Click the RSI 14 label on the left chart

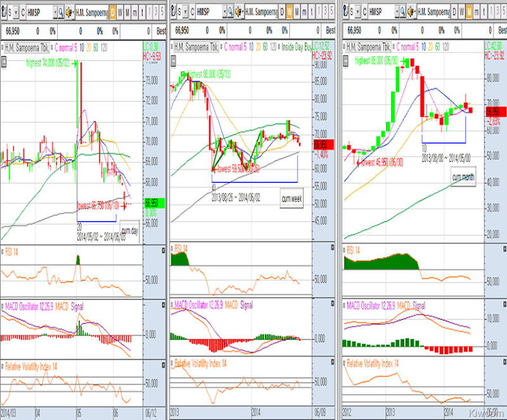pyautogui.click(x=11, y=252)
